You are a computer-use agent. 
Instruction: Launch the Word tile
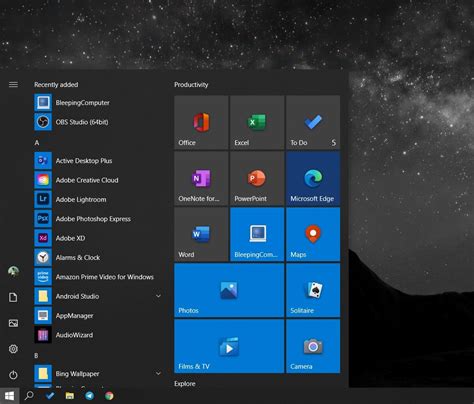pos(201,234)
